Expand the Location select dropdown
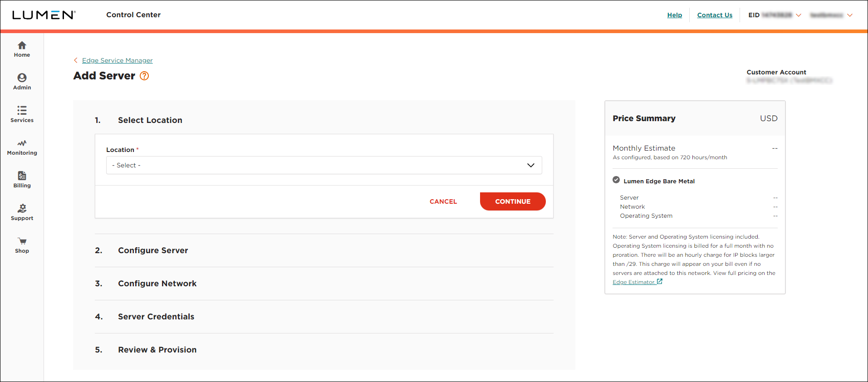 coord(324,165)
